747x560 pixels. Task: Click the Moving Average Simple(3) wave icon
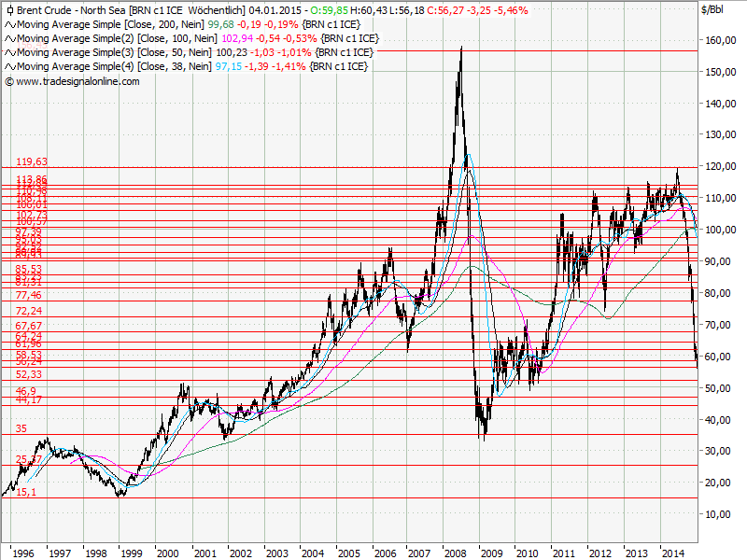(x=8, y=52)
